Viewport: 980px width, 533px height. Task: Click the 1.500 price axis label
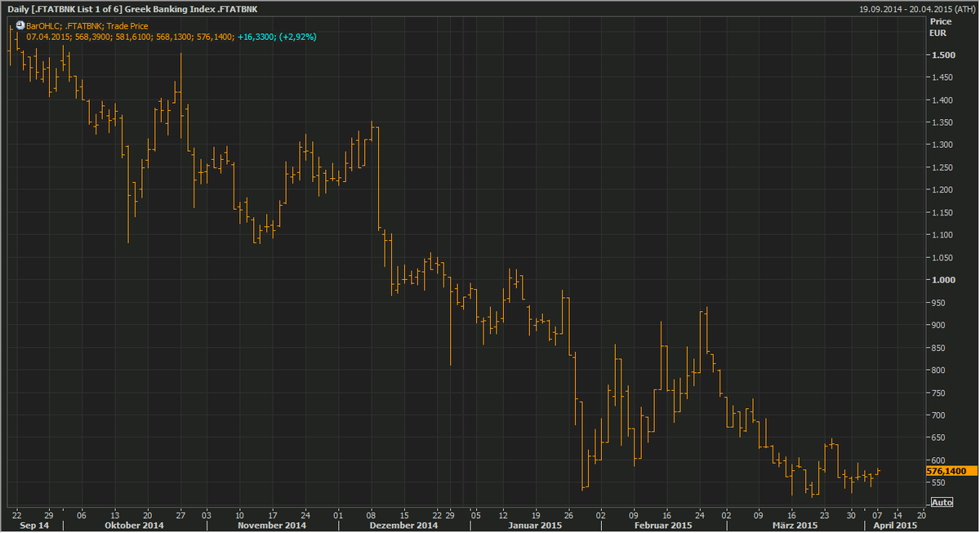[943, 56]
